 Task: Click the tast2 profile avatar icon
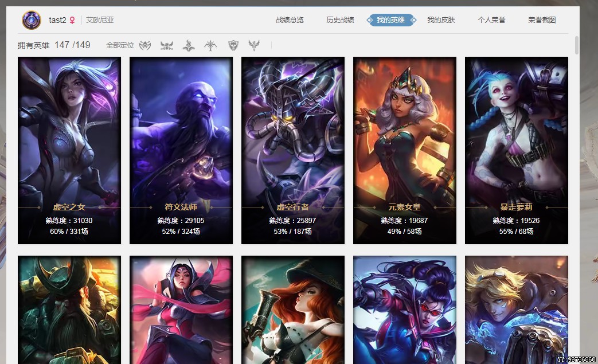coord(32,20)
